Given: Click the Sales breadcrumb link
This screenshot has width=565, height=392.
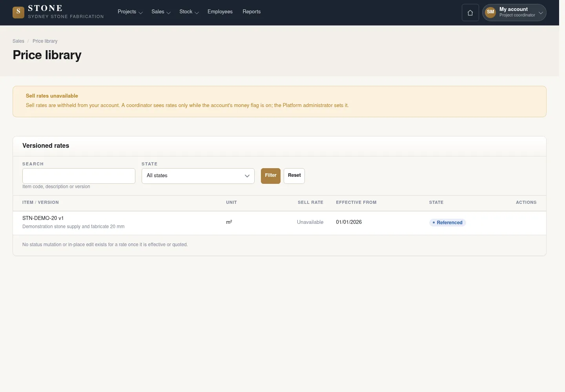Looking at the screenshot, I should click(18, 41).
